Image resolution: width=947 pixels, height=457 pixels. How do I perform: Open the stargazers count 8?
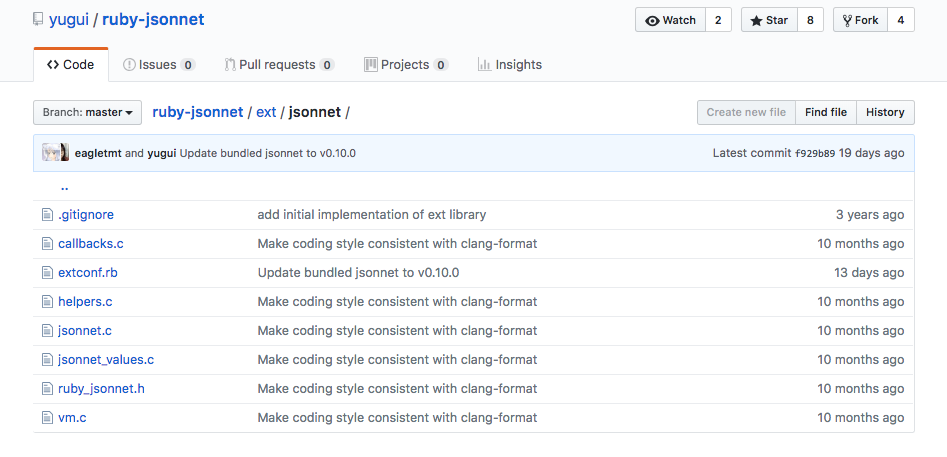tap(811, 20)
